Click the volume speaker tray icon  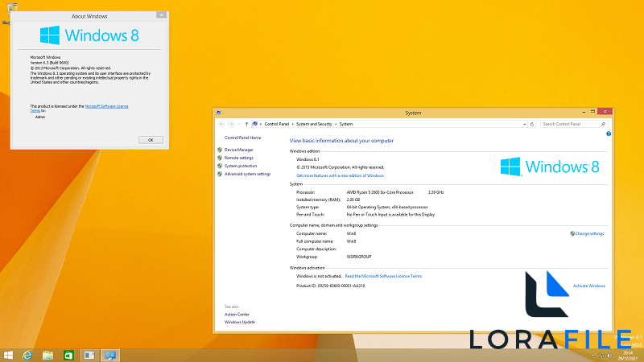[609, 356]
